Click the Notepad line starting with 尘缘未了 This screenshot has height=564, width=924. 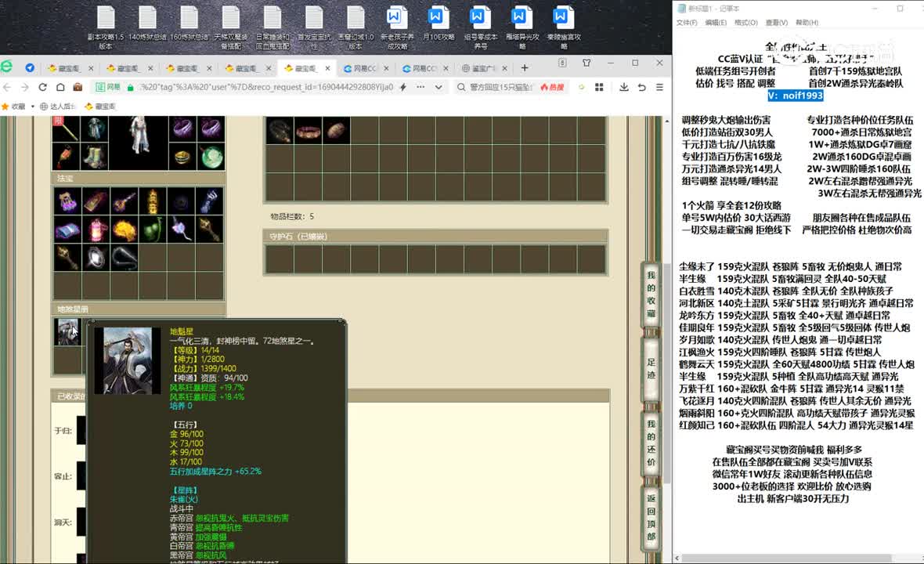click(790, 266)
